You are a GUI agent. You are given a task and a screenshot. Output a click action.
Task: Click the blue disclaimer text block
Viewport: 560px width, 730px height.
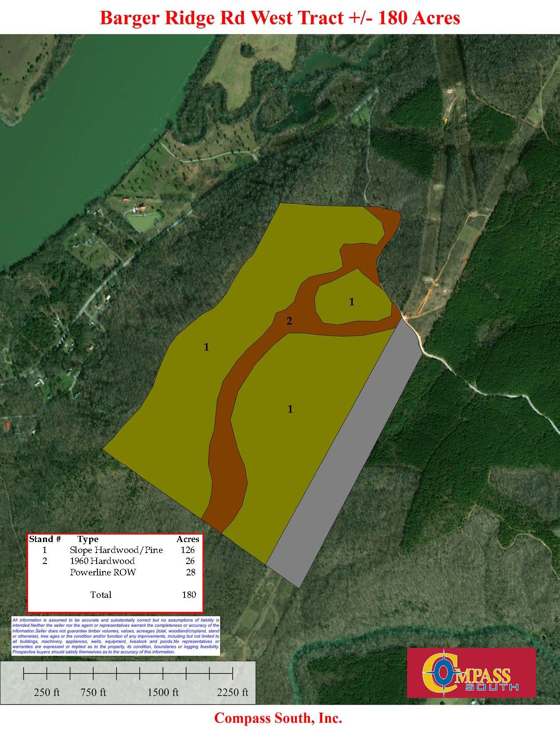coord(116,636)
